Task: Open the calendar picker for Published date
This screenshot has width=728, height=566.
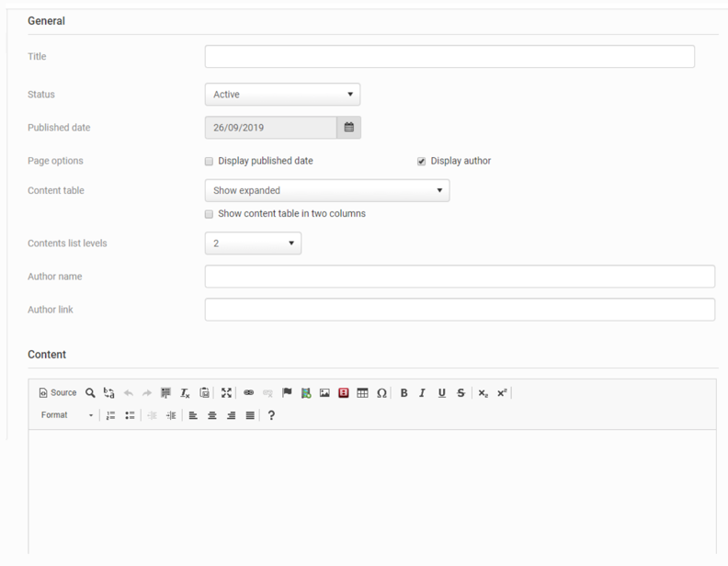Action: [348, 128]
